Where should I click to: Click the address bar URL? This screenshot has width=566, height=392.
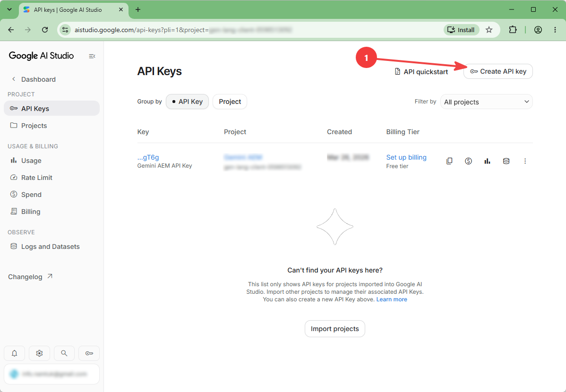point(183,30)
